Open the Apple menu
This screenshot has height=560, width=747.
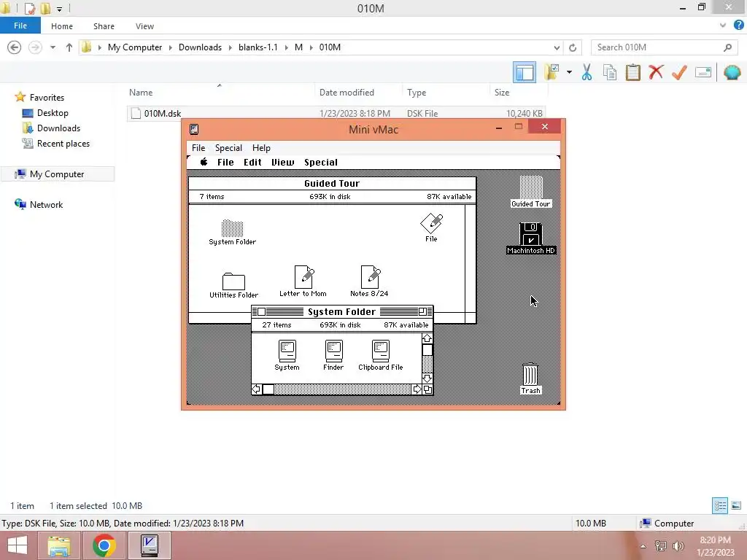point(204,162)
